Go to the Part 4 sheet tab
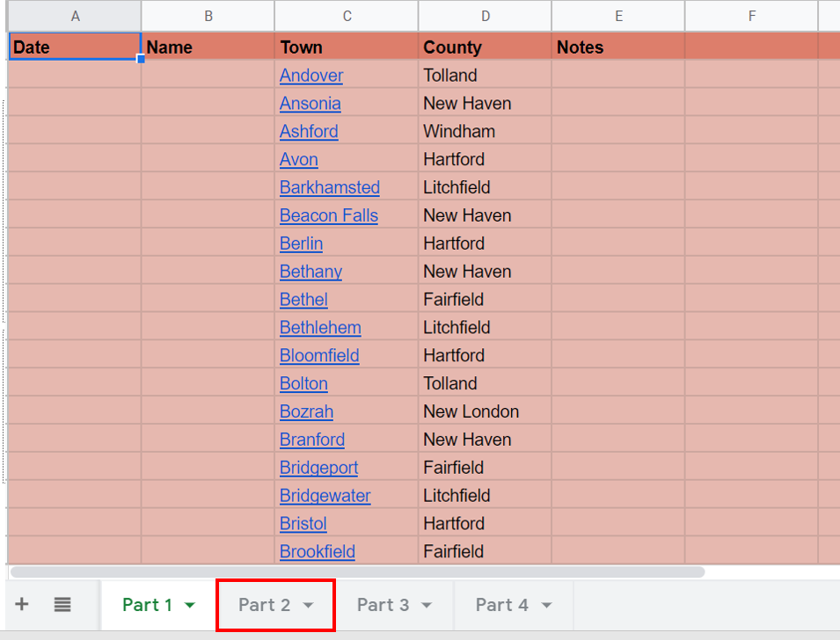Viewport: 840px width, 640px height. coord(501,605)
